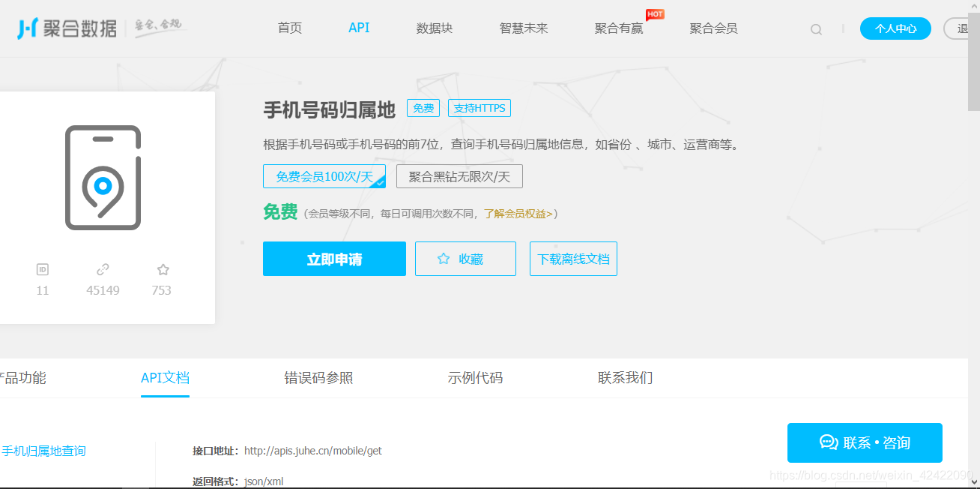Open the search magnifier icon
The height and width of the screenshot is (489, 980).
[x=816, y=29]
